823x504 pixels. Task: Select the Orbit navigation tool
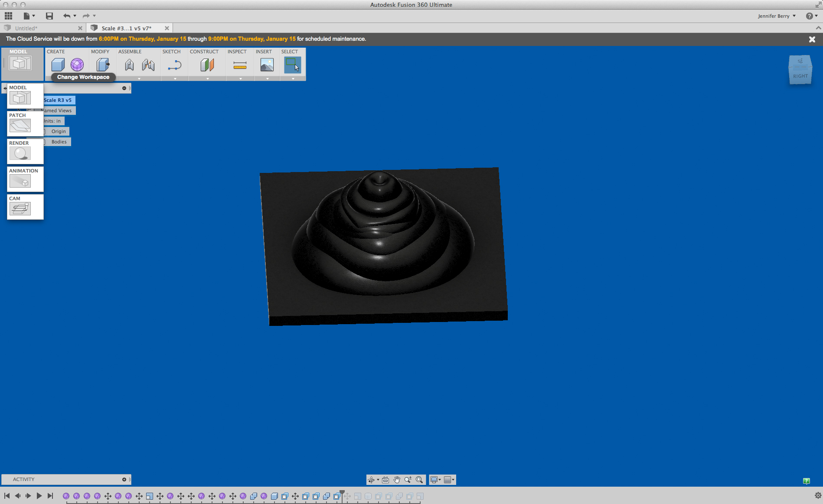(371, 480)
